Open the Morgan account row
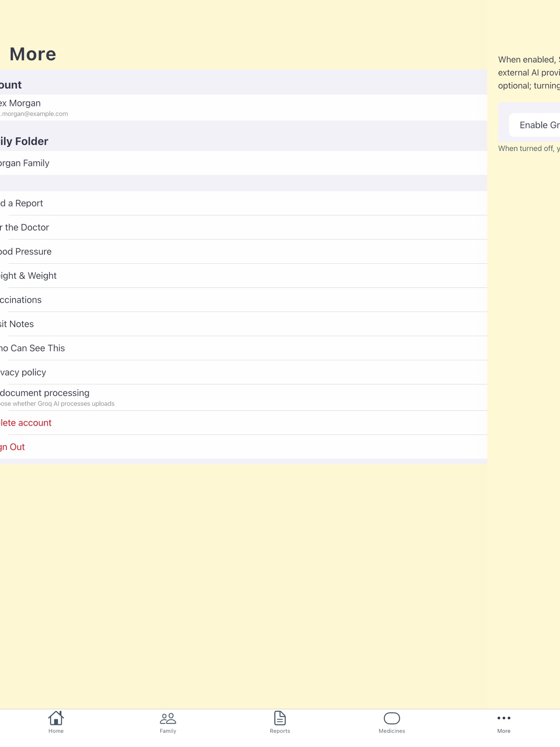 pos(244,108)
